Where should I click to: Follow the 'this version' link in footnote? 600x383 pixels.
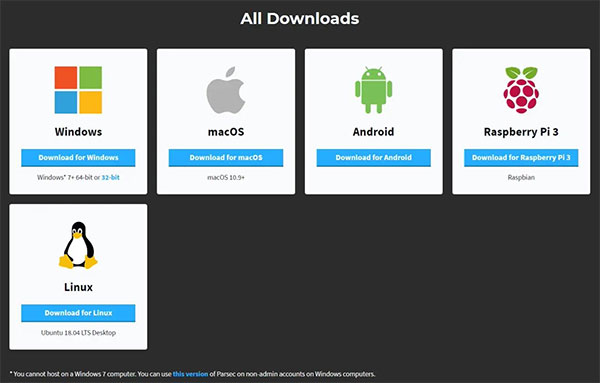coord(191,374)
